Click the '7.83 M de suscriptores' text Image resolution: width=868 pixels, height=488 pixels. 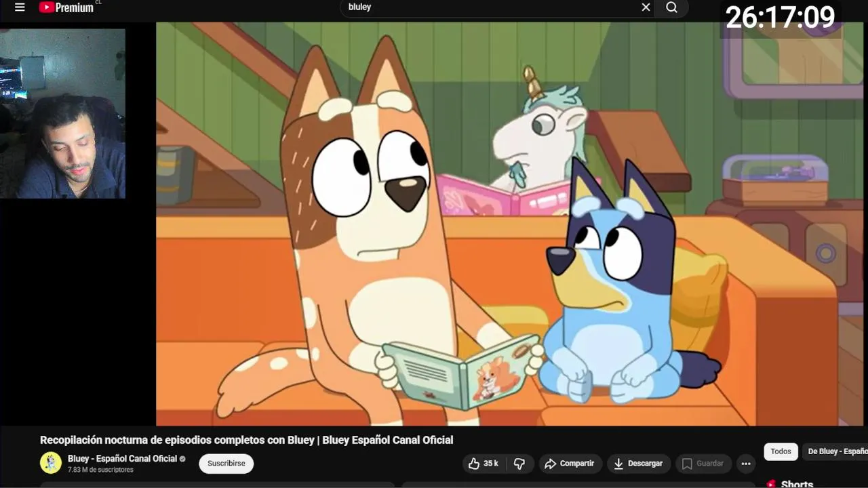[100, 470]
